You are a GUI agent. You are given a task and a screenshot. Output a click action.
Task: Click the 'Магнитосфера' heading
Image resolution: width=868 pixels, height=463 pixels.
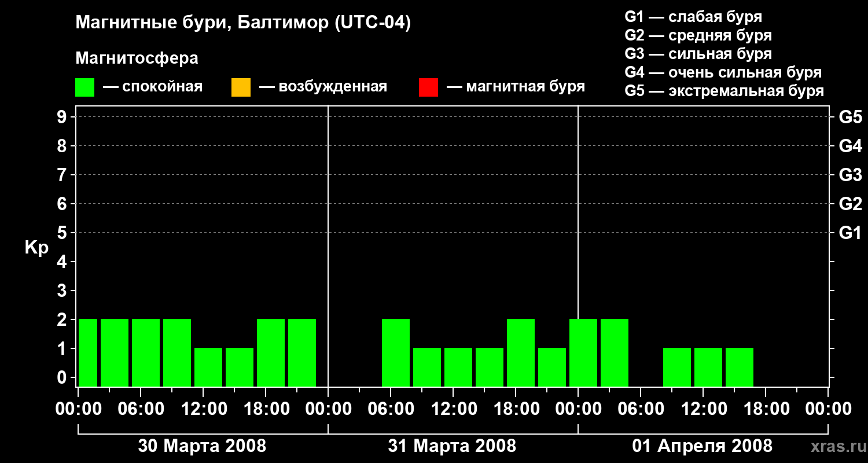click(137, 58)
